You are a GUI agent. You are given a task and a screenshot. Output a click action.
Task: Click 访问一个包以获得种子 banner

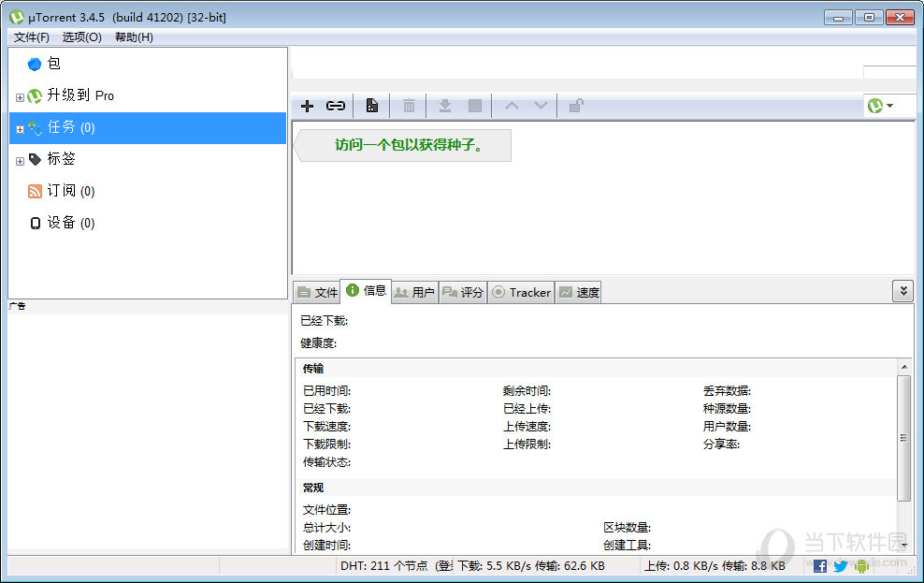coord(402,146)
